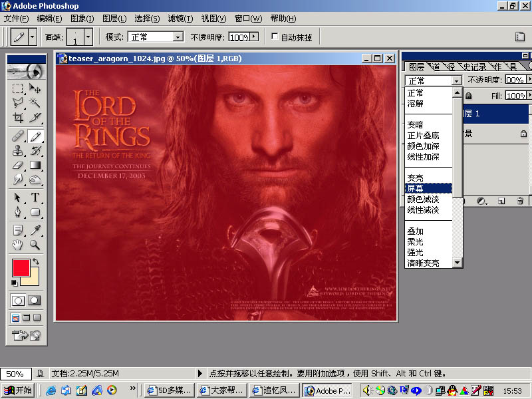Switch to full screen with menu bar
Screen dimensions: 532x399
(27, 318)
